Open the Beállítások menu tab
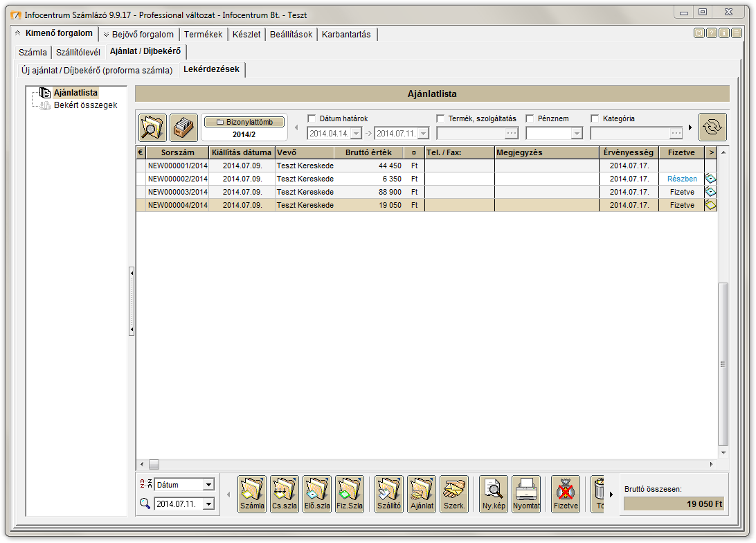 (291, 34)
